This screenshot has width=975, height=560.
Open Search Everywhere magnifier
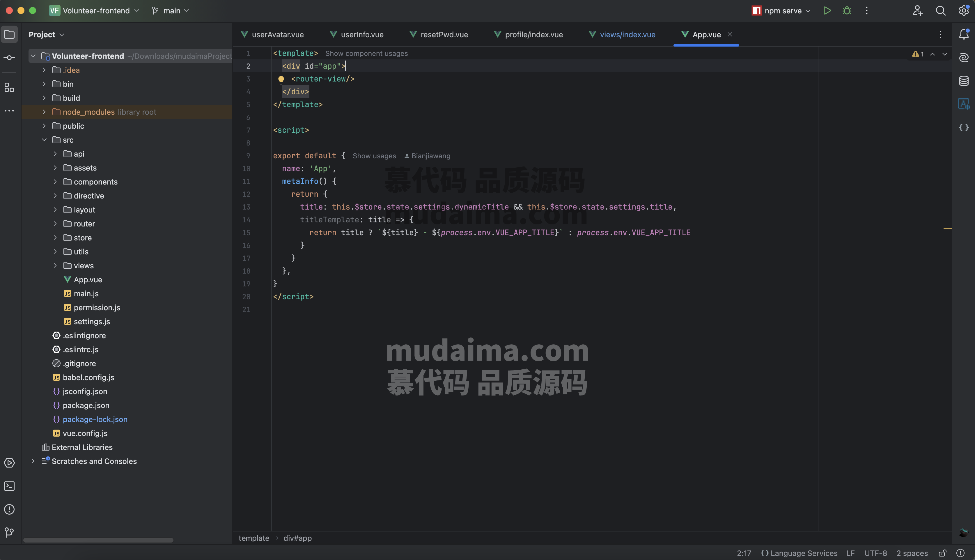[x=941, y=10]
